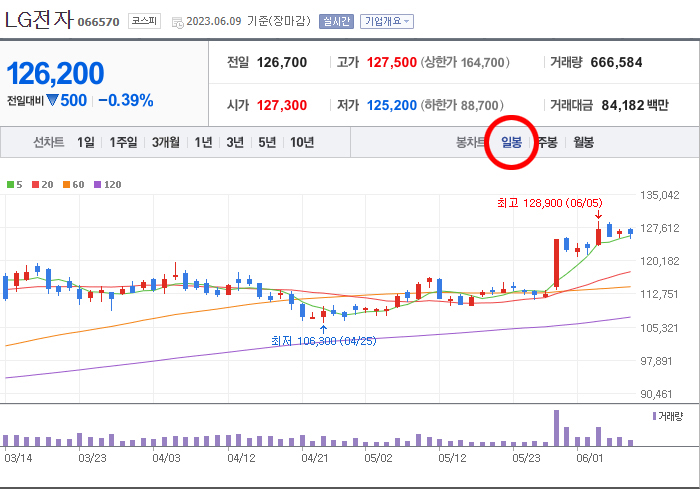The height and width of the screenshot is (489, 700).
Task: Click the 코스피 market badge
Action: click(144, 21)
